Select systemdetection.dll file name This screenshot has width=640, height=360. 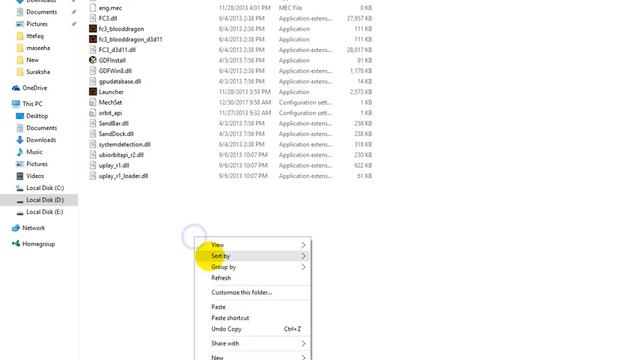tap(124, 144)
